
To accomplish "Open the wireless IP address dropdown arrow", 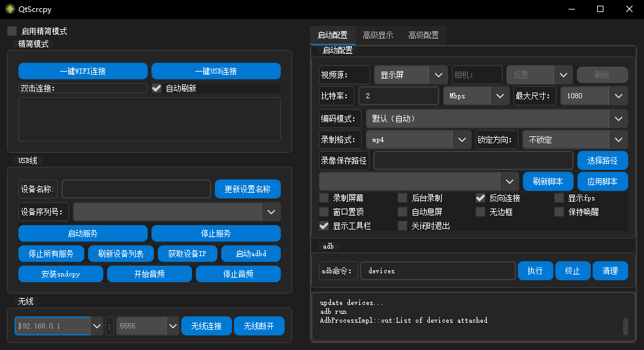I will click(x=97, y=326).
